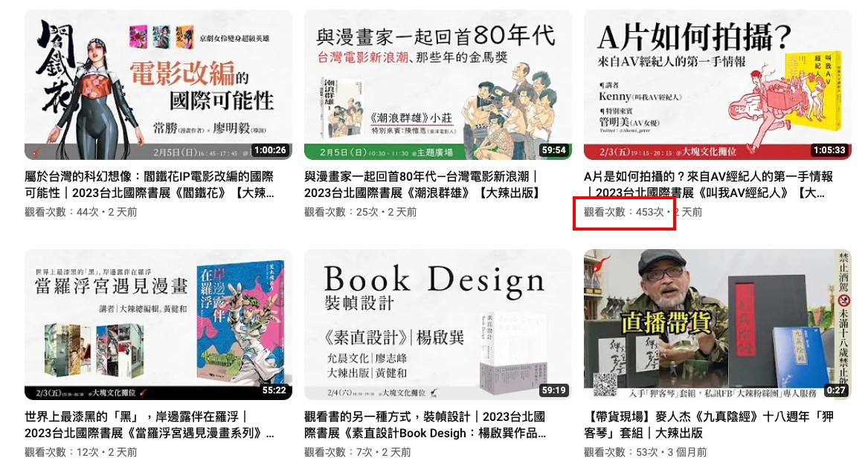This screenshot has height=464, width=868.
Task: Click title 世界上最漆黑的「黑」，岸邊露伴在羅浮
Action: click(x=150, y=425)
